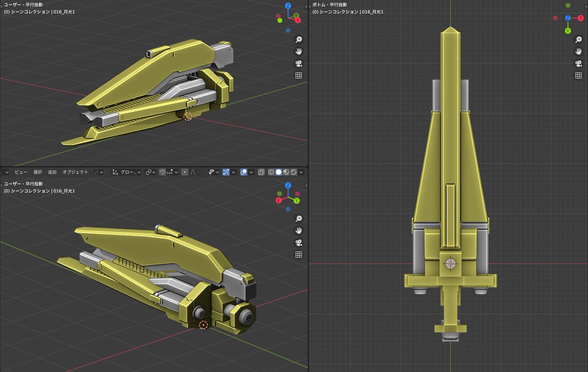588x372 pixels.
Task: Switch to wireframe shading
Action: tap(271, 172)
